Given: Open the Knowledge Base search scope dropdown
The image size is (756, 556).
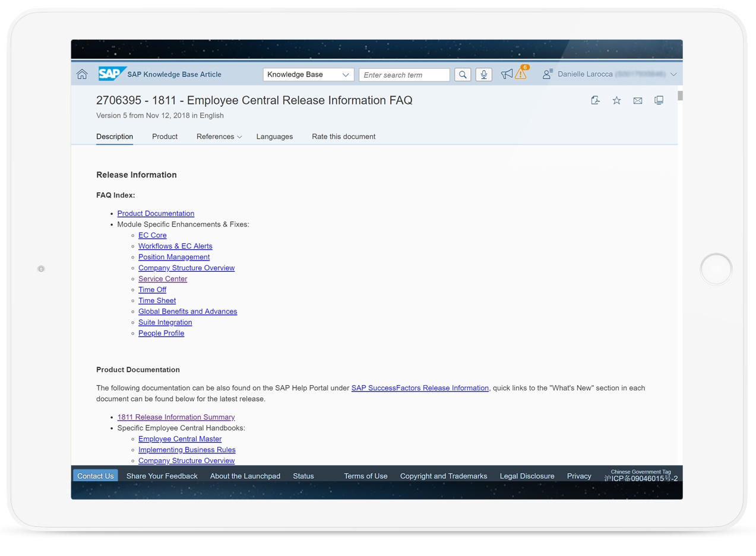Looking at the screenshot, I should (308, 75).
